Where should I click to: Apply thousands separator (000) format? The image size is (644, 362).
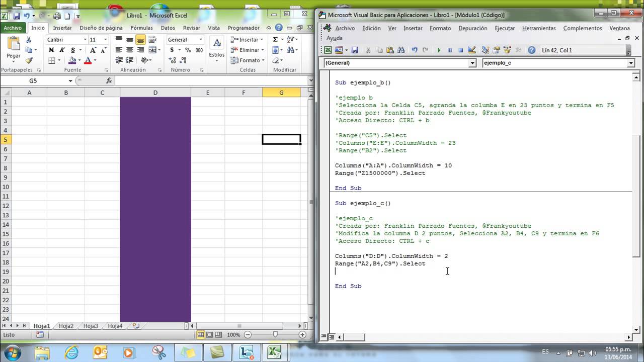pos(199,50)
